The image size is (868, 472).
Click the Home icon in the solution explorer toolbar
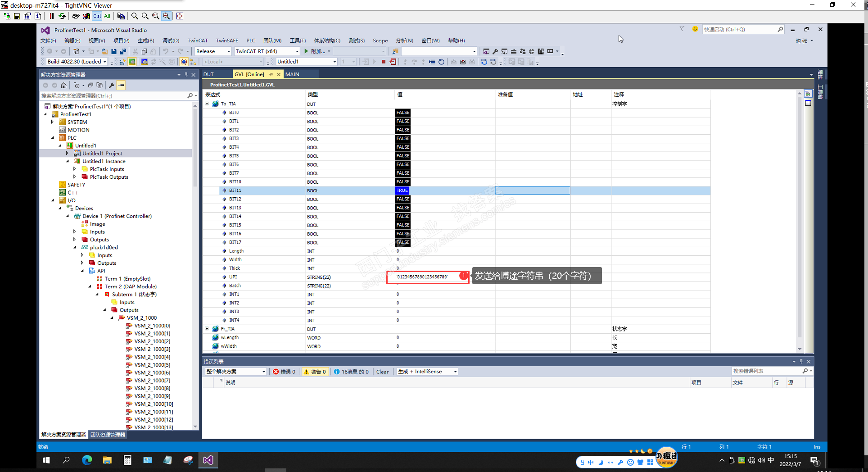(x=63, y=85)
